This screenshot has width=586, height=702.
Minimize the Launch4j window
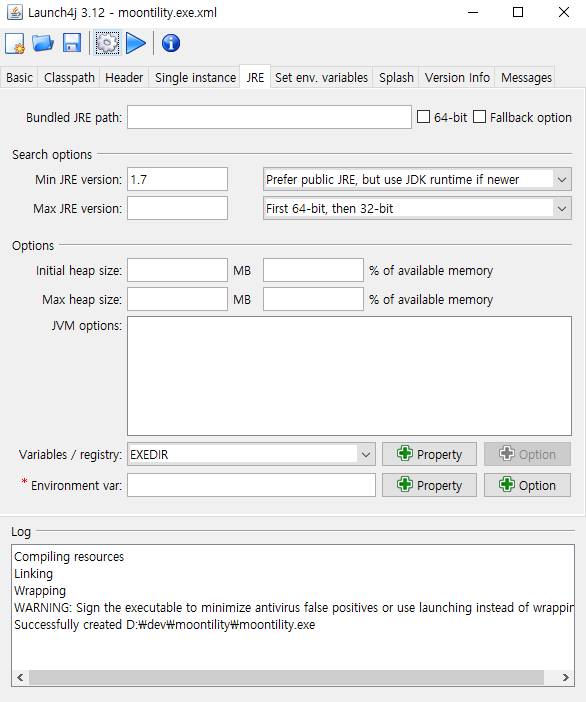(473, 12)
